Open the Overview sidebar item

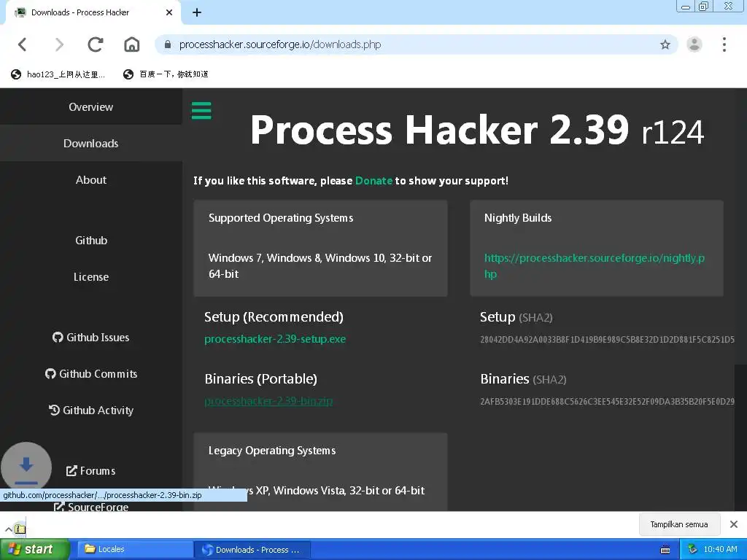click(x=91, y=106)
